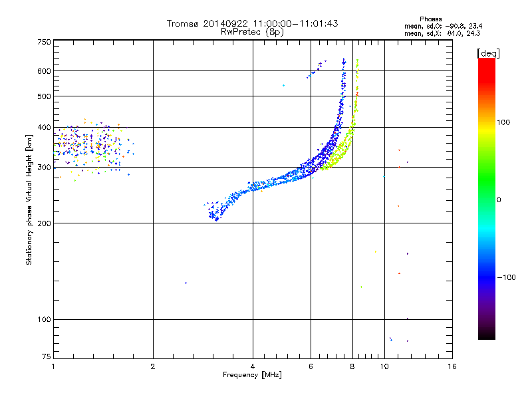Select the 'mean, sd,X: 81.0, 24.3' line
The height and width of the screenshot is (399, 532).
(442, 33)
